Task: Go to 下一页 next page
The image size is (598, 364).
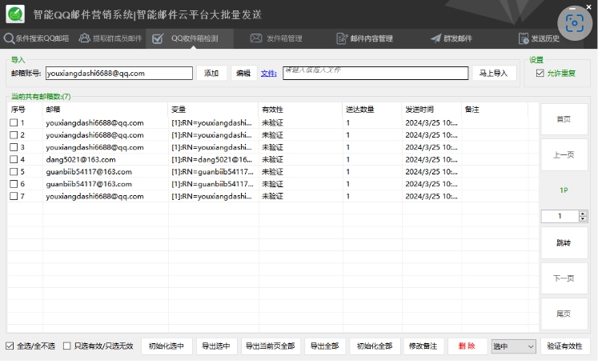Action: 564,278
